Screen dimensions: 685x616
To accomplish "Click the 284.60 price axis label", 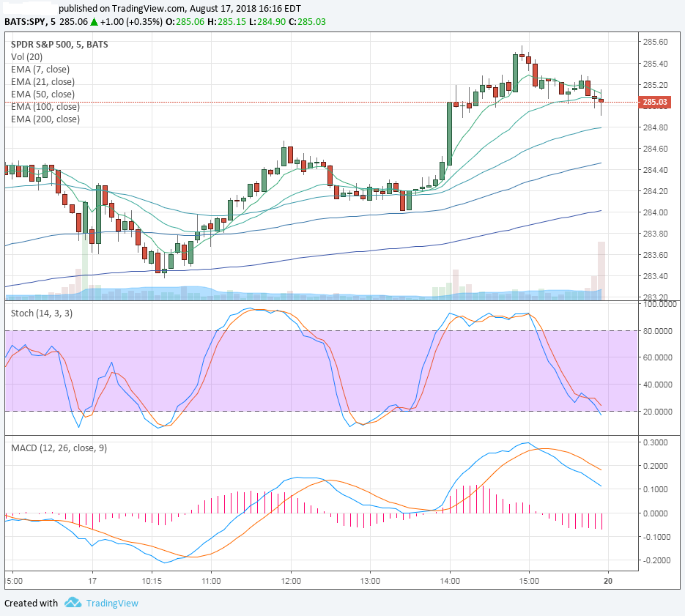I will coord(655,149).
